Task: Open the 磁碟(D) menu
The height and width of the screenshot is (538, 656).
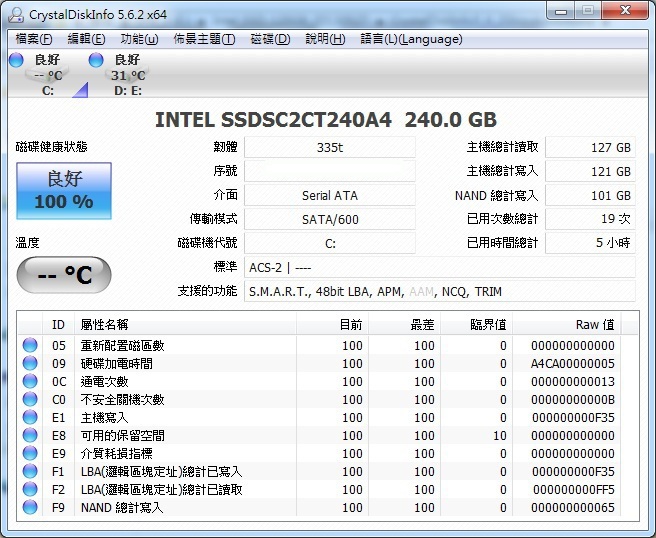Action: click(x=270, y=39)
